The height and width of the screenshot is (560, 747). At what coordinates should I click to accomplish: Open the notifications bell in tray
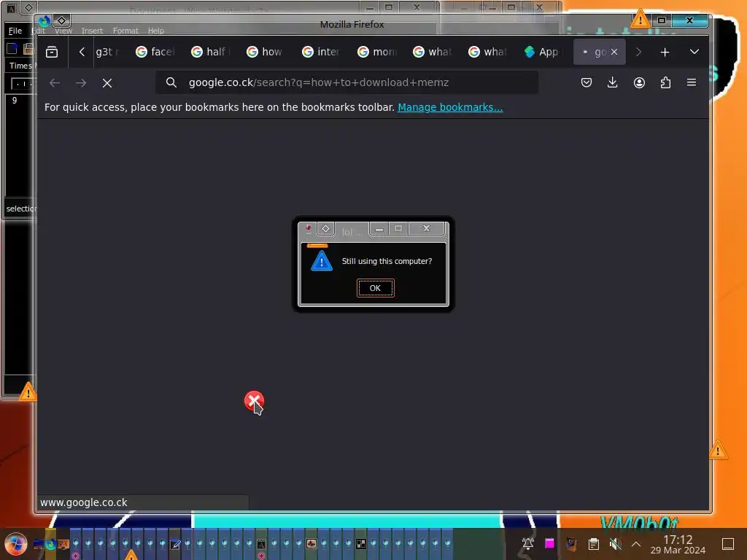(528, 543)
